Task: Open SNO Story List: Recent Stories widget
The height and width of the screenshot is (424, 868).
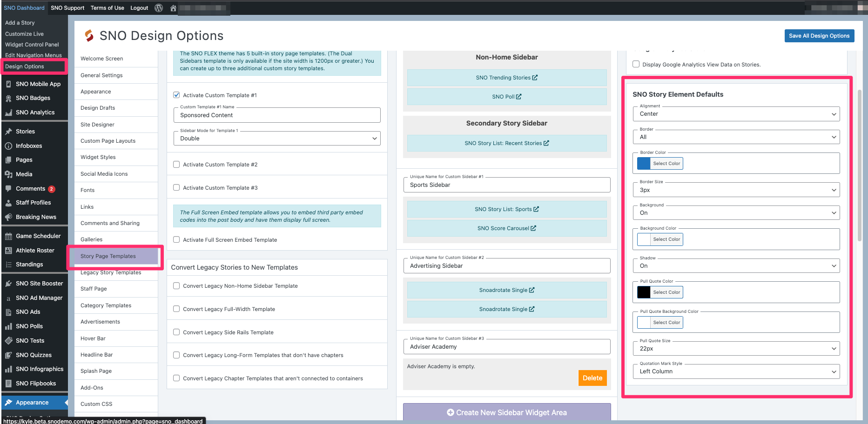Action: tap(507, 143)
